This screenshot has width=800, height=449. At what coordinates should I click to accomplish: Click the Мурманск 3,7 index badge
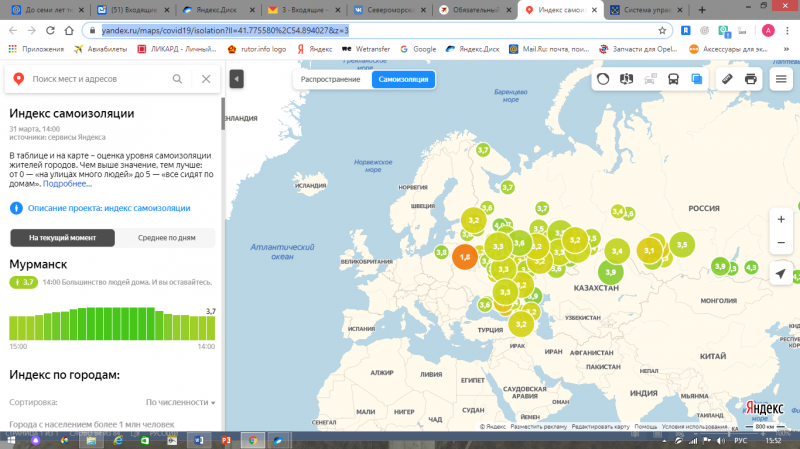(x=23, y=282)
